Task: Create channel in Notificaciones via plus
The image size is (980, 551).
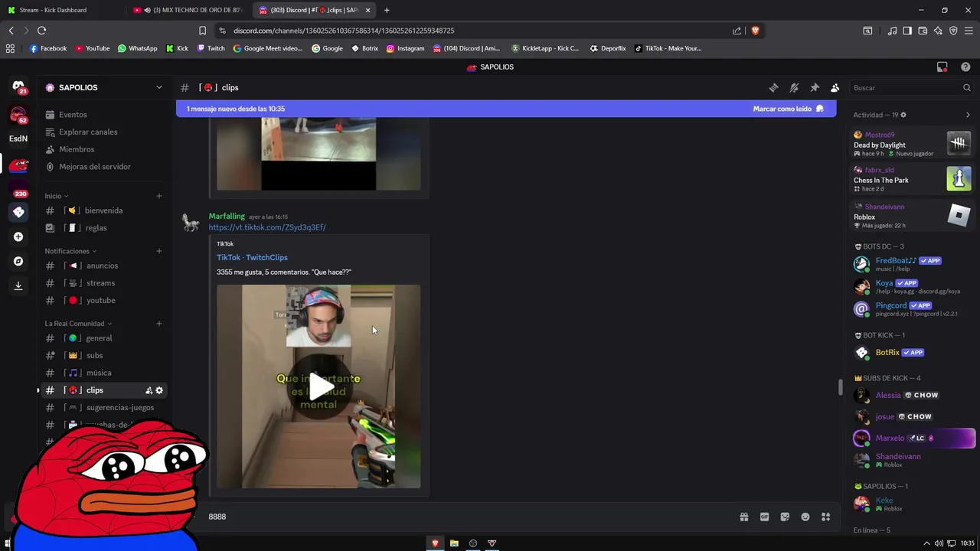Action: 159,251
